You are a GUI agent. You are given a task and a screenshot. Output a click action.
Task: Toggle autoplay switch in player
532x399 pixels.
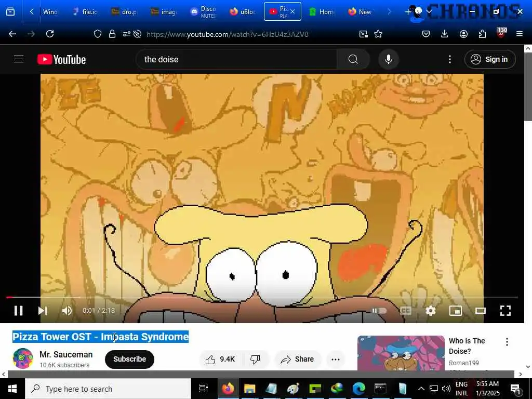(x=380, y=311)
